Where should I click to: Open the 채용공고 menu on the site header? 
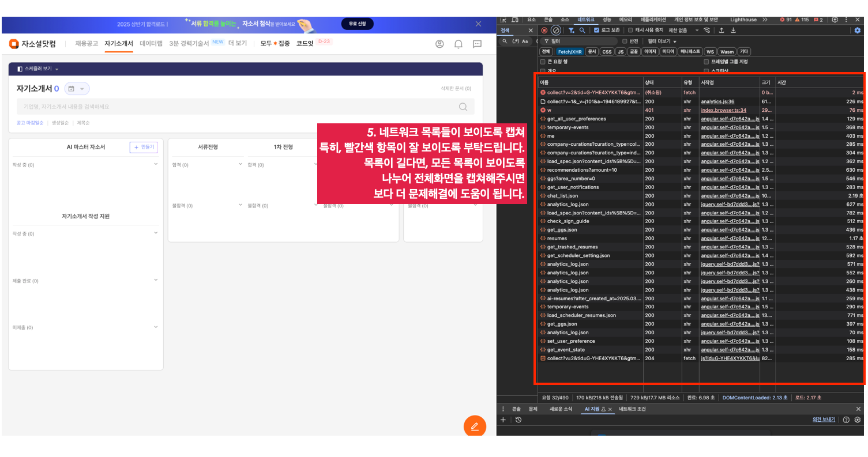click(87, 43)
